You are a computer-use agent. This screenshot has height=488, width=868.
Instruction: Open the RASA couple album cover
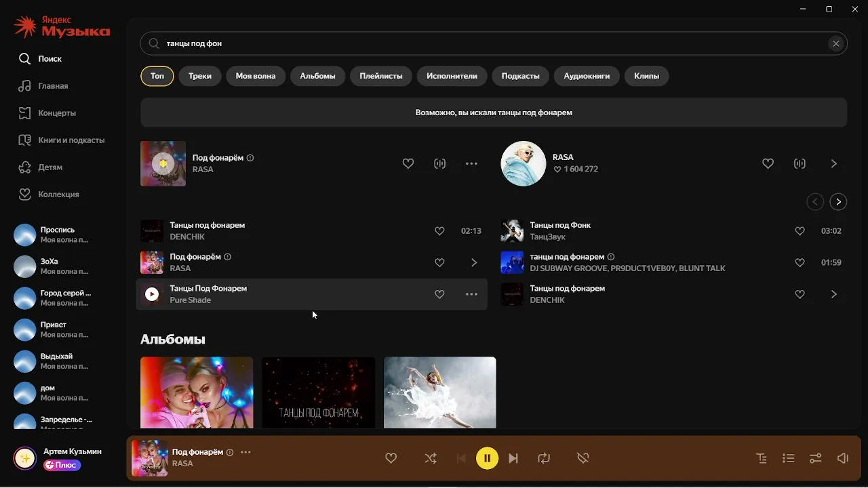point(197,392)
